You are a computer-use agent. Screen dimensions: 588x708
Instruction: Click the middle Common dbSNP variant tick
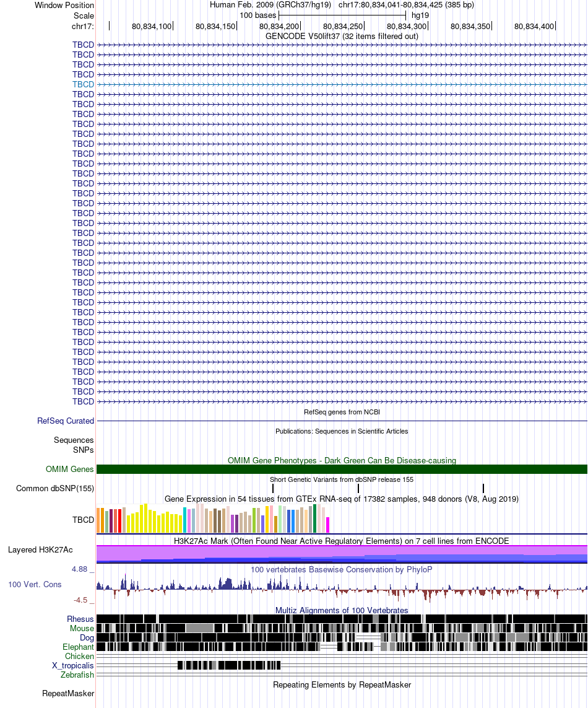click(x=358, y=489)
